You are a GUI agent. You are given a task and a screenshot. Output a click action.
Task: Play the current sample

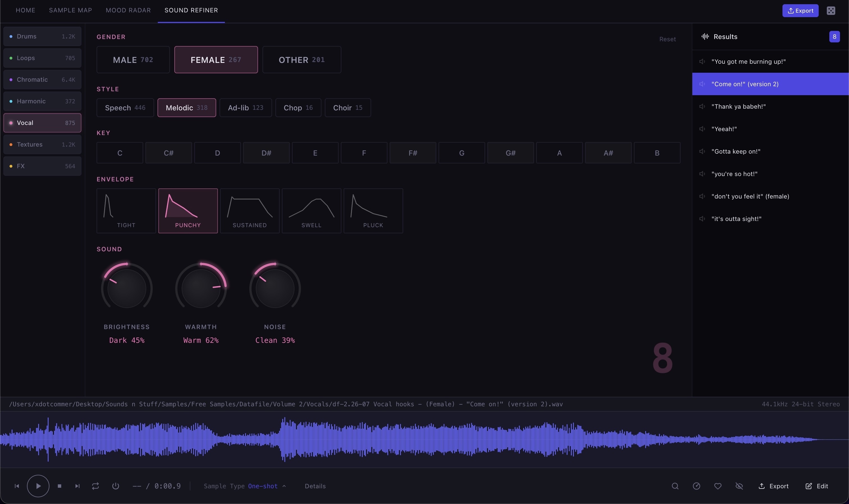38,486
